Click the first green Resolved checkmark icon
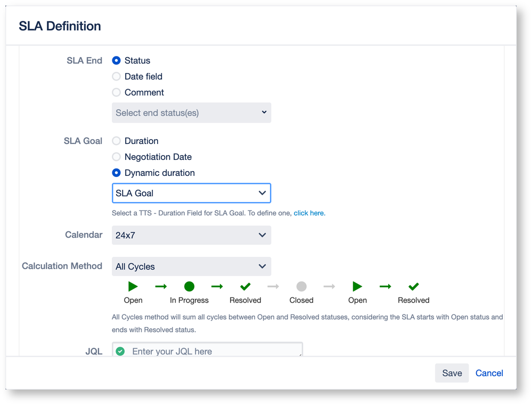The height and width of the screenshot is (405, 532). [x=245, y=287]
